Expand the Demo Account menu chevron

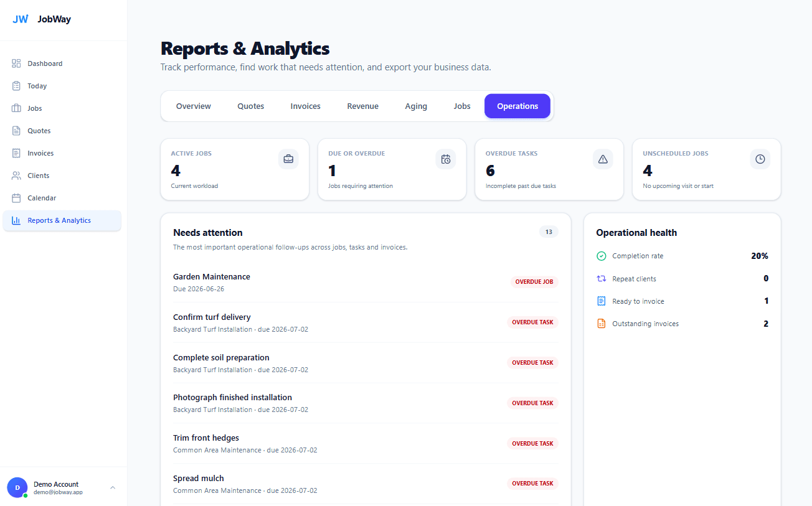pyautogui.click(x=113, y=487)
